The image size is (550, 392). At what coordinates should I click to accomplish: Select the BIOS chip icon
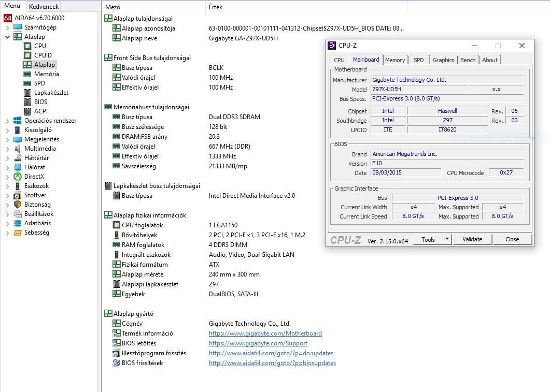[27, 102]
